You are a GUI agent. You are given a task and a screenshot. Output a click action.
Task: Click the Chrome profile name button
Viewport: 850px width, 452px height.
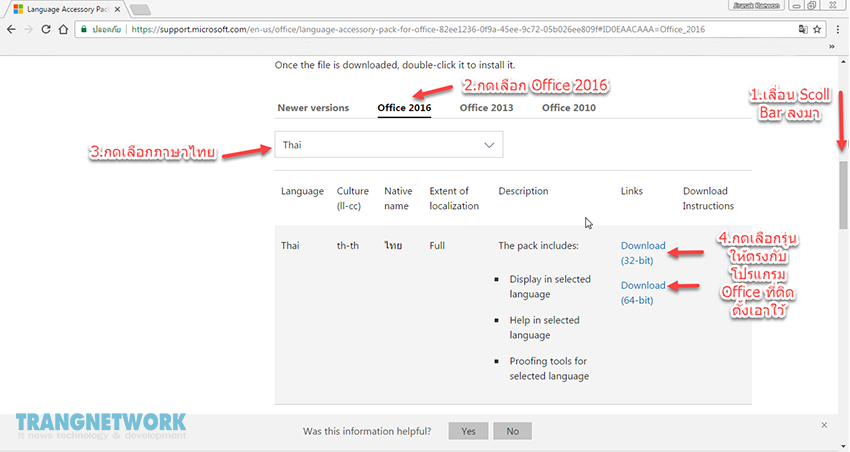(x=756, y=5)
